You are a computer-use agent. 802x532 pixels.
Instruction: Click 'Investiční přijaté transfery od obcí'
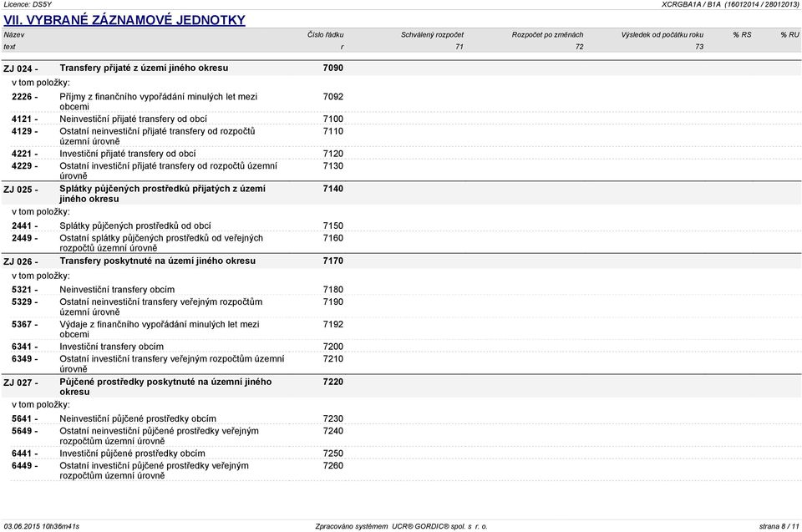pyautogui.click(x=127, y=154)
